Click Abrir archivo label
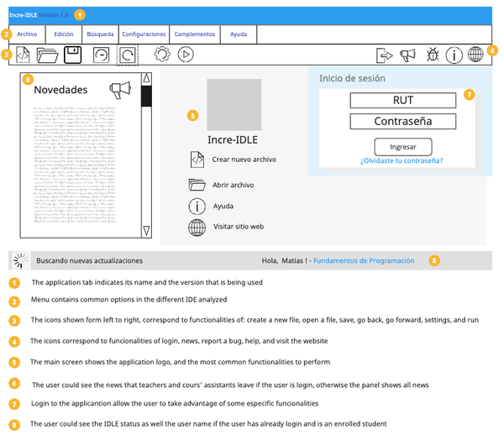 pyautogui.click(x=233, y=185)
